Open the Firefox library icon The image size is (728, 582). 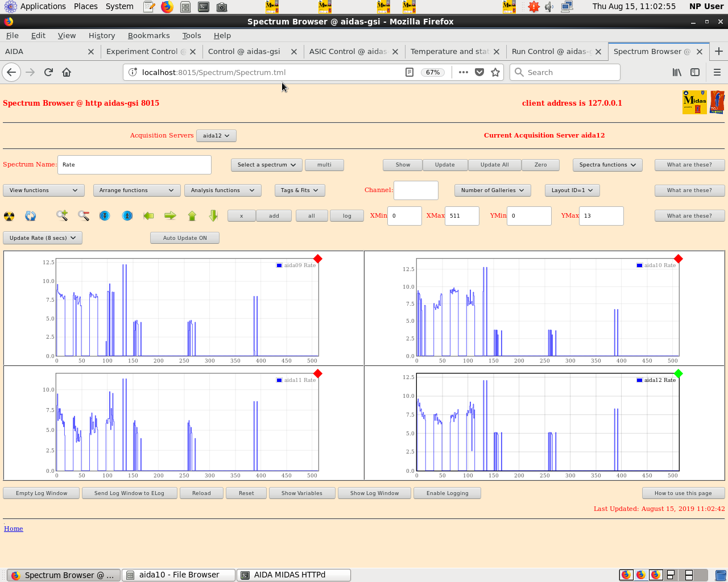point(677,72)
